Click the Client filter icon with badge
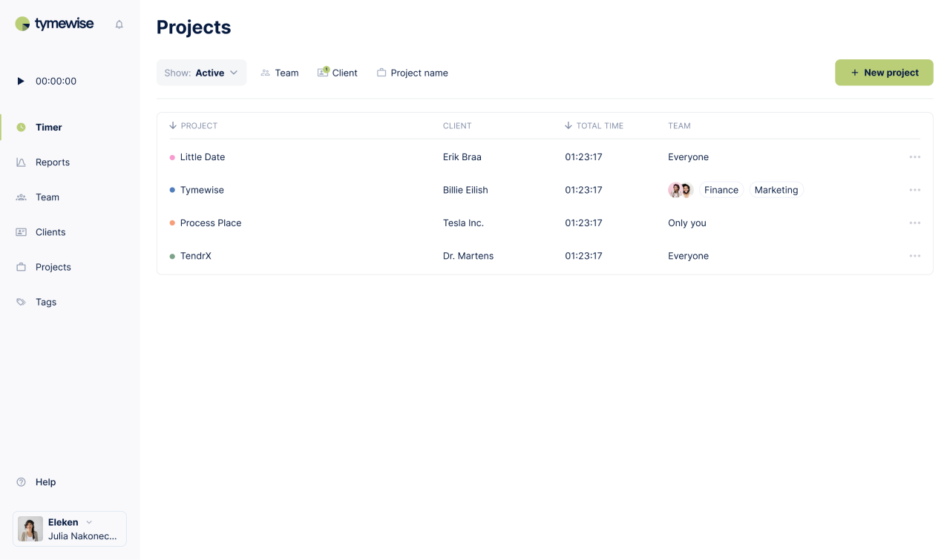The width and height of the screenshot is (950, 560). 323,72
